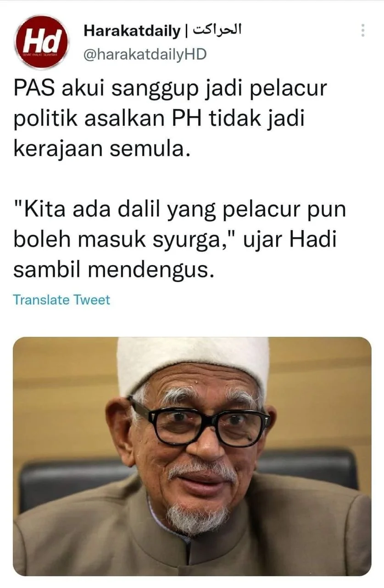Open the attached tweet photo
Viewport: 384px width, 588px height.
point(192,456)
